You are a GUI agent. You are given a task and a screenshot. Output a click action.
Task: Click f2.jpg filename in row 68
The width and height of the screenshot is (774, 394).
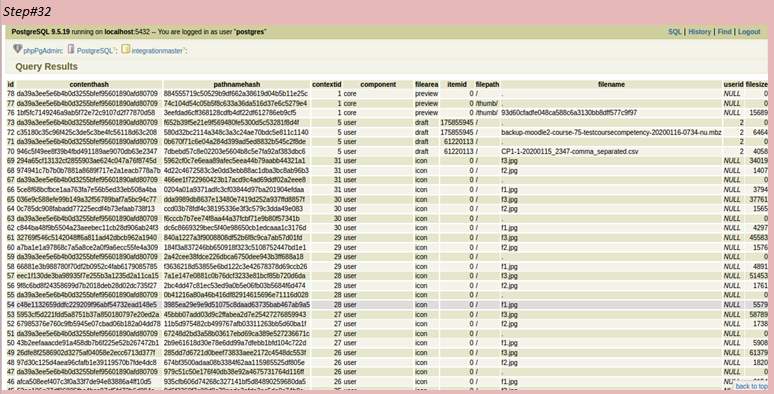click(509, 170)
